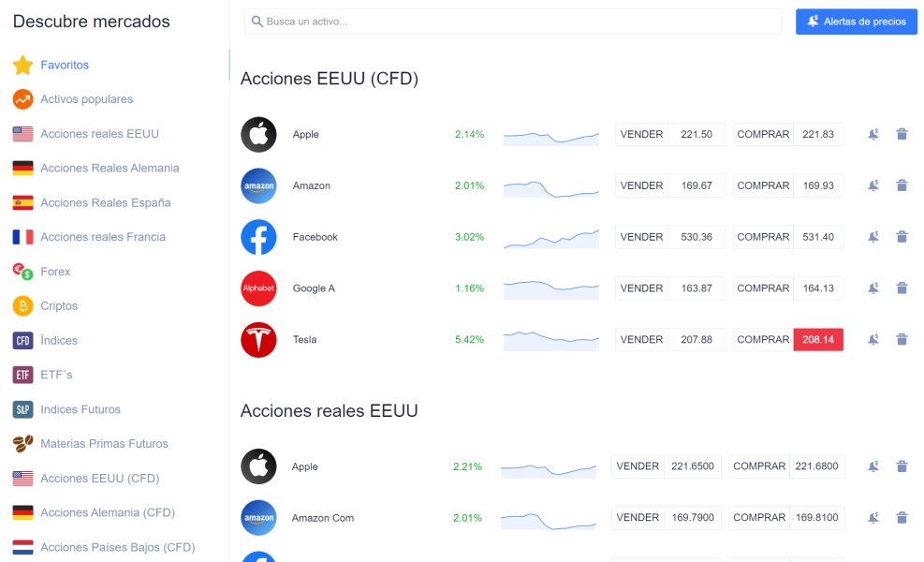924x562 pixels.
Task: Delete Amazon from favorites with trash icon
Action: tap(902, 185)
